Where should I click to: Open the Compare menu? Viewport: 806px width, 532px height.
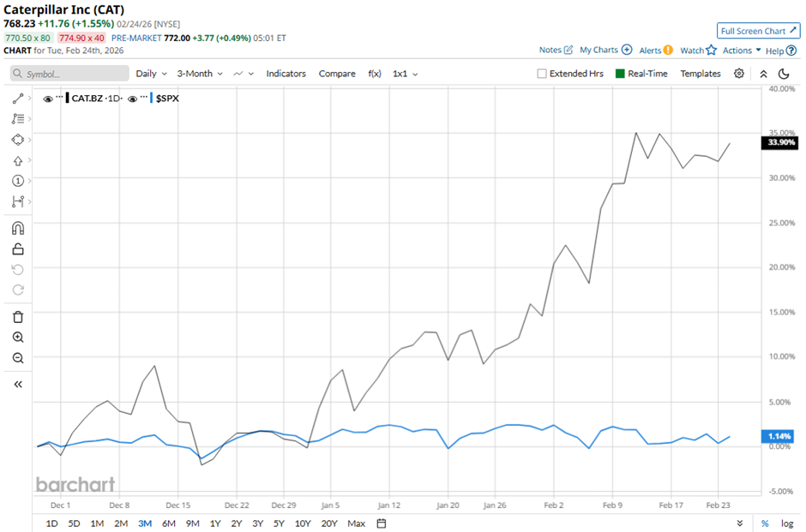tap(337, 74)
